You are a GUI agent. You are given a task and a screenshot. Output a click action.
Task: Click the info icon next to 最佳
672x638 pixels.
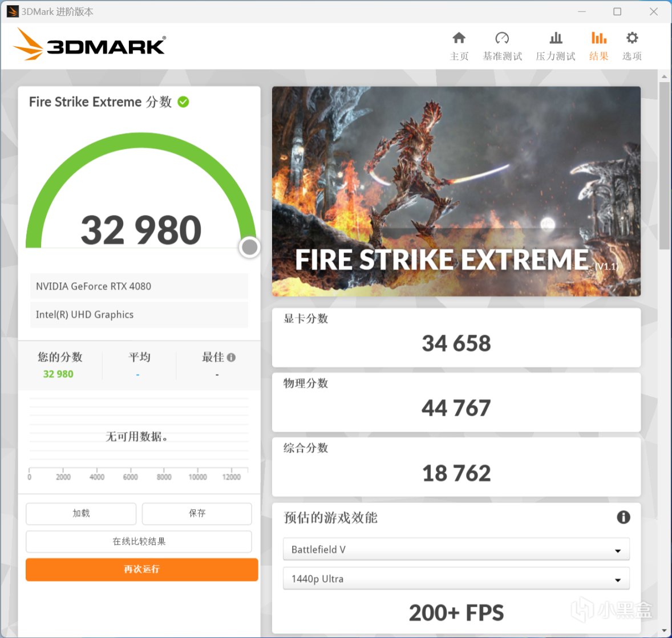231,357
